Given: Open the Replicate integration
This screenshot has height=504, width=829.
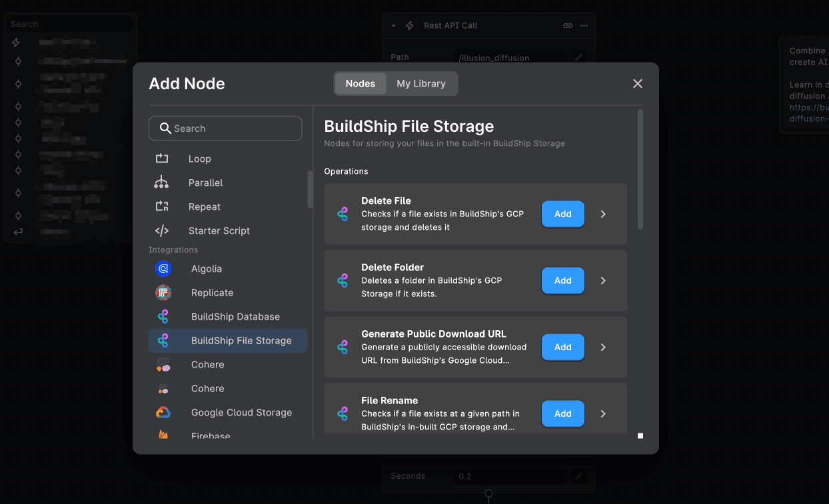Looking at the screenshot, I should (163, 292).
